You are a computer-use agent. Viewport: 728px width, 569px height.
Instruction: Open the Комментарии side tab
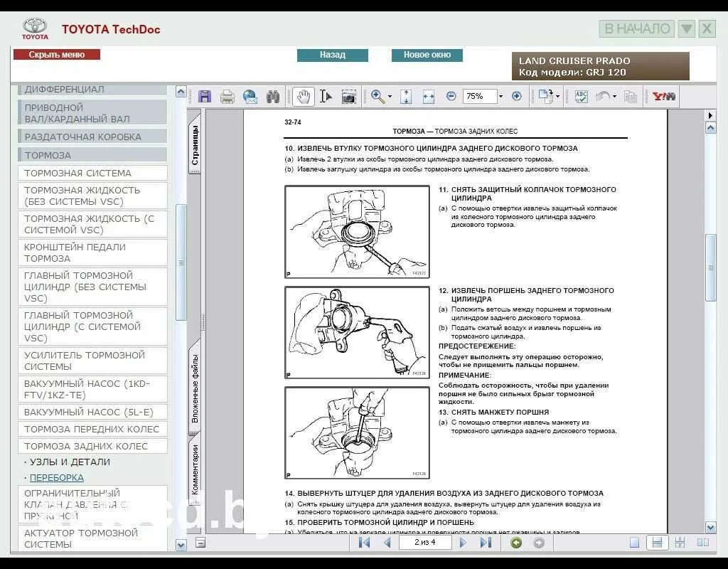pos(195,469)
